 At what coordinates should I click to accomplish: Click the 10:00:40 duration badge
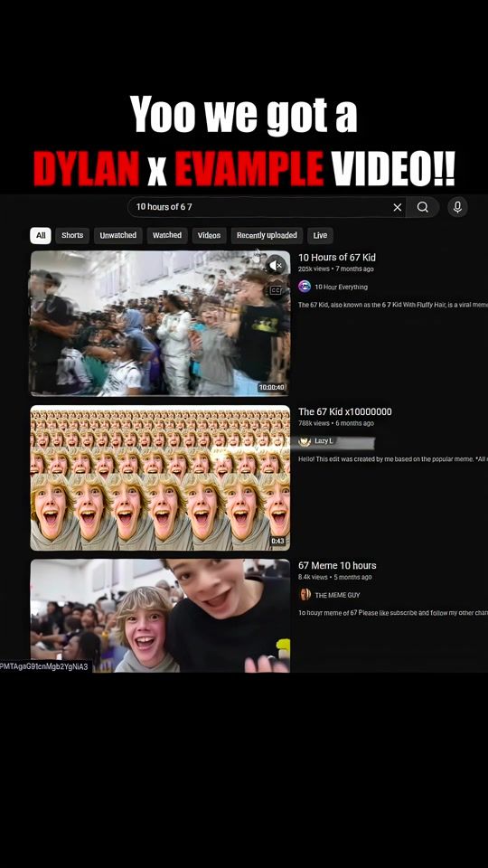[x=271, y=388]
